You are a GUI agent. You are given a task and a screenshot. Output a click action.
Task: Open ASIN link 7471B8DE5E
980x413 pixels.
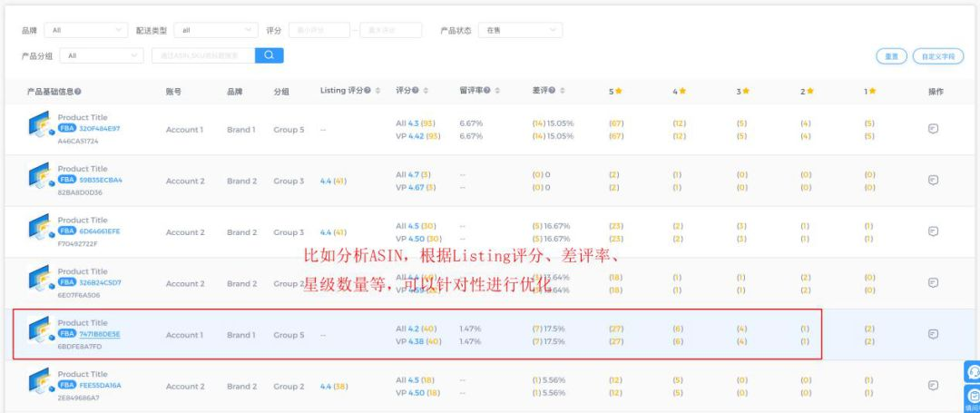click(99, 334)
